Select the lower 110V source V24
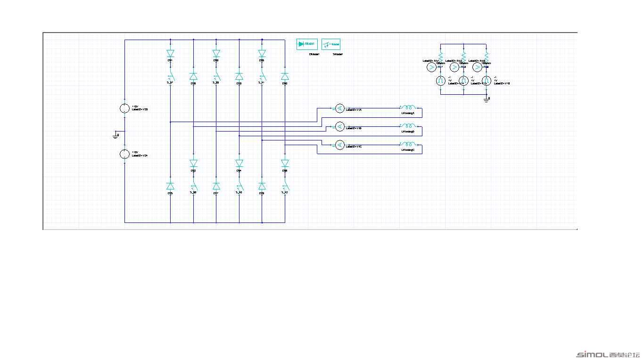 (x=124, y=154)
